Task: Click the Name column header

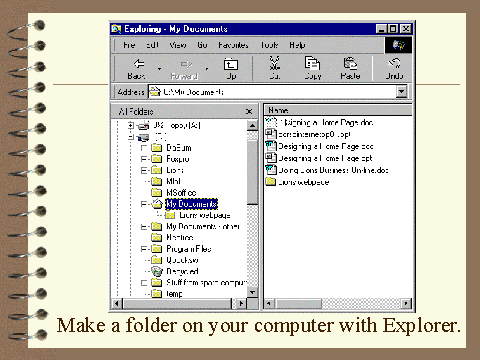Action: point(338,110)
